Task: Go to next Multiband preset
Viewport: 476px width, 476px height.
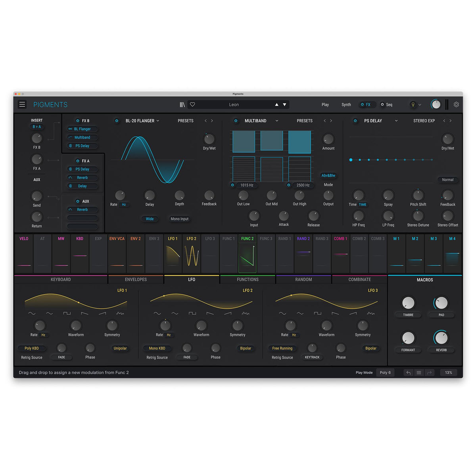Action: (331, 121)
